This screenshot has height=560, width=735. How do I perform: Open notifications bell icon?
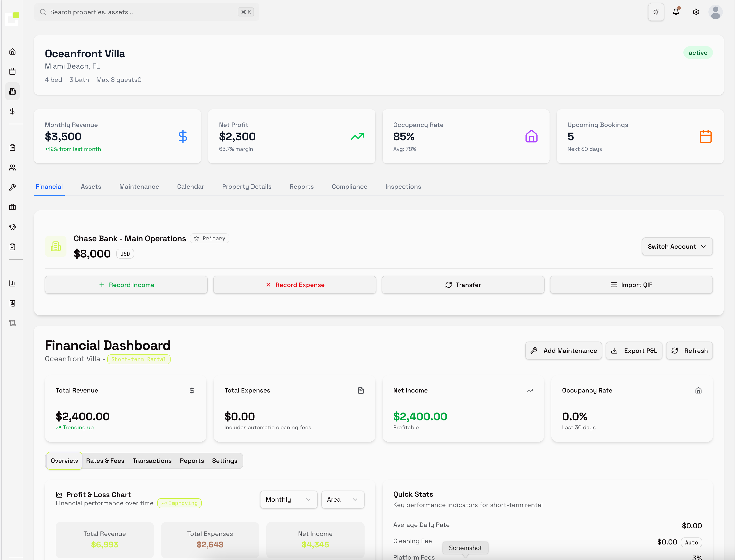click(676, 12)
